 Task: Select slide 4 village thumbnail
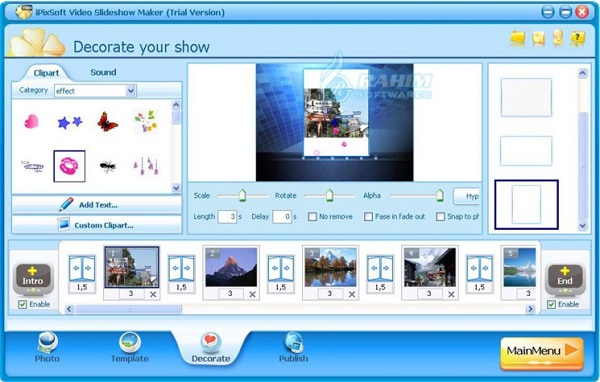(x=430, y=267)
